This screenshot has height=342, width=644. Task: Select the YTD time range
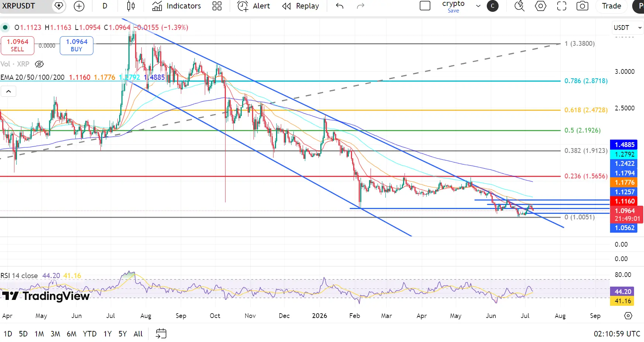(90, 334)
